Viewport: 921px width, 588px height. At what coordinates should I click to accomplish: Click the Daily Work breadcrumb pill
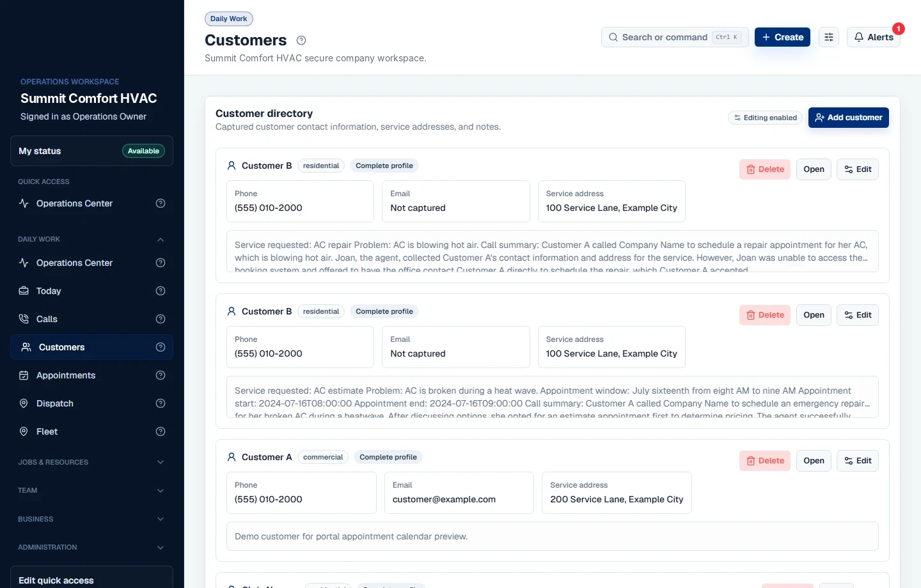click(229, 19)
